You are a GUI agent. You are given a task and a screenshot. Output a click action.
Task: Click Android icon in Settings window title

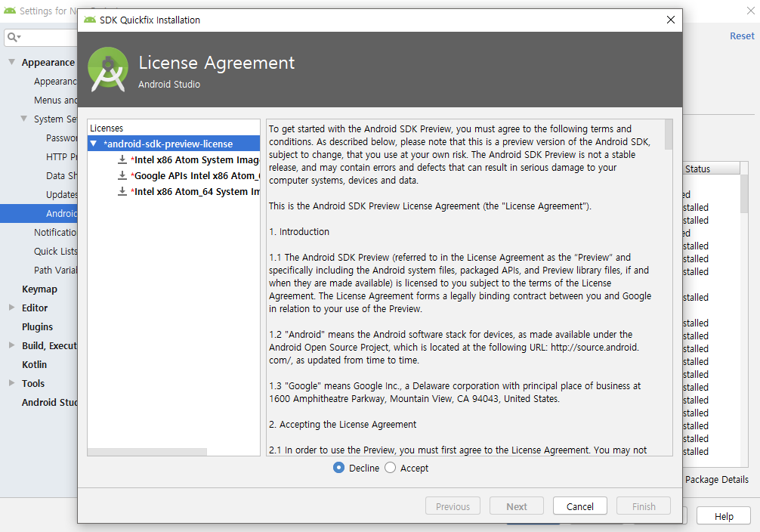[10, 11]
